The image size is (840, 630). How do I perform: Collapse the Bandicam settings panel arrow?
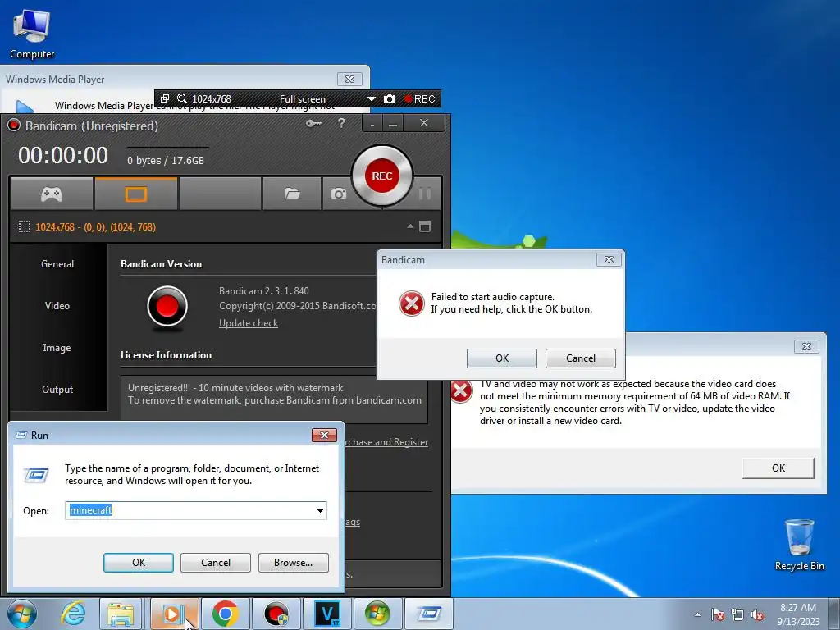pos(410,226)
